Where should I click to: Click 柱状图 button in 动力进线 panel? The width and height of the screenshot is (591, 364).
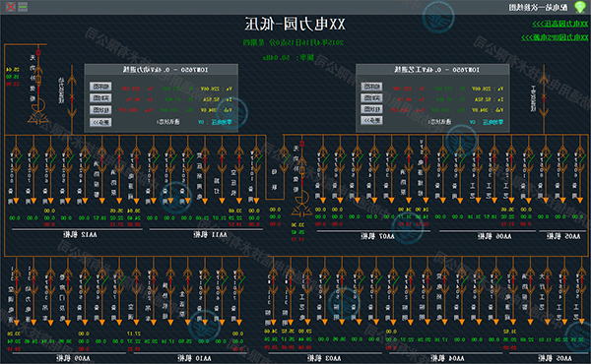click(100, 109)
